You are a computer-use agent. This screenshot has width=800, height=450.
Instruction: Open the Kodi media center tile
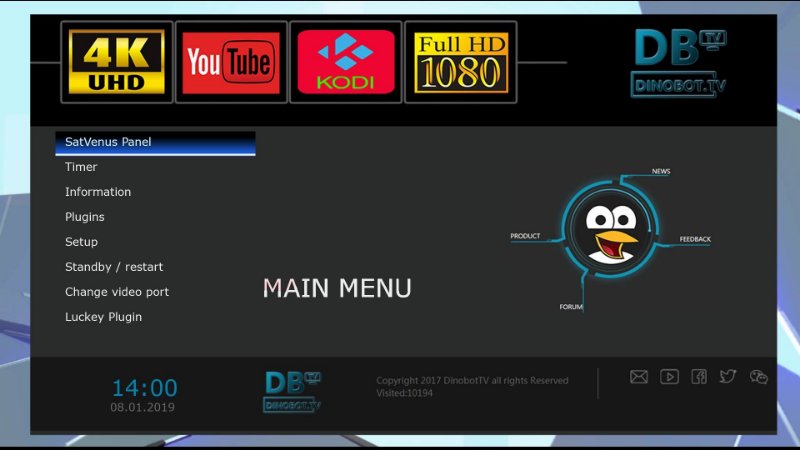click(346, 62)
